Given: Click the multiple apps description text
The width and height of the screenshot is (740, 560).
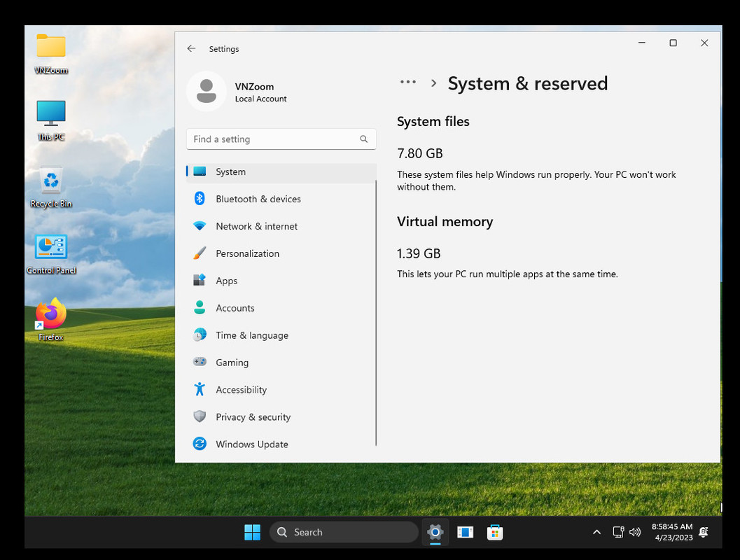Looking at the screenshot, I should [x=508, y=274].
